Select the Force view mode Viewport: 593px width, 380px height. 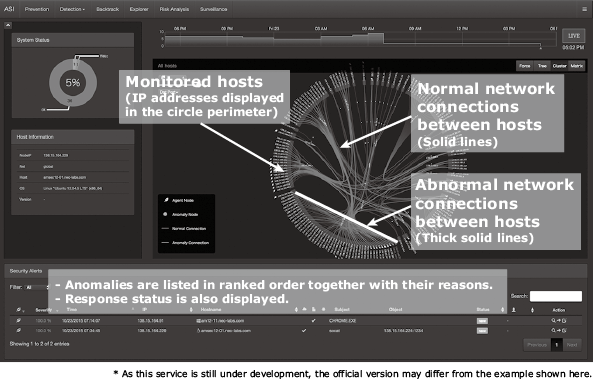(525, 66)
